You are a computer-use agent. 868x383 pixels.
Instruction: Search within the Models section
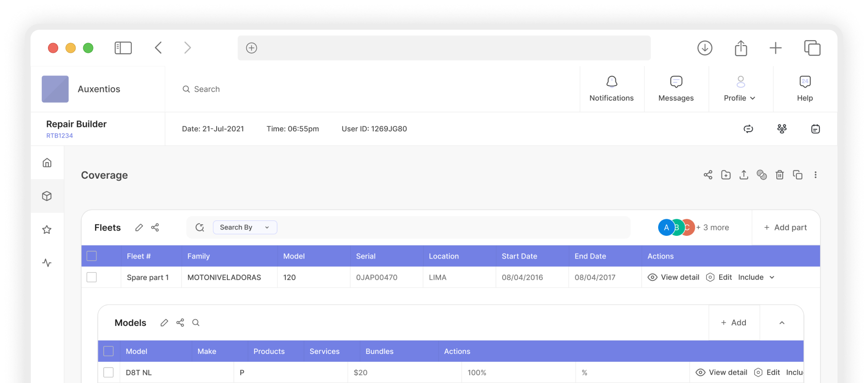click(x=196, y=323)
